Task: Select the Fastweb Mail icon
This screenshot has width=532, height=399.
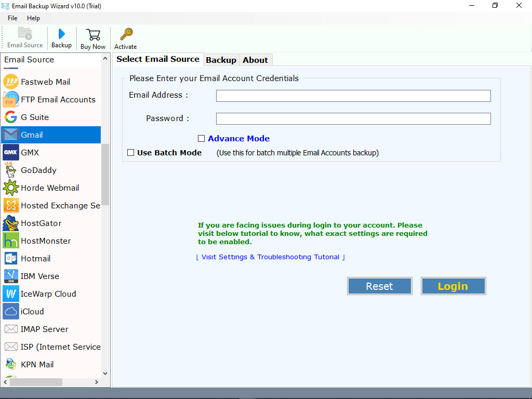Action: click(11, 82)
